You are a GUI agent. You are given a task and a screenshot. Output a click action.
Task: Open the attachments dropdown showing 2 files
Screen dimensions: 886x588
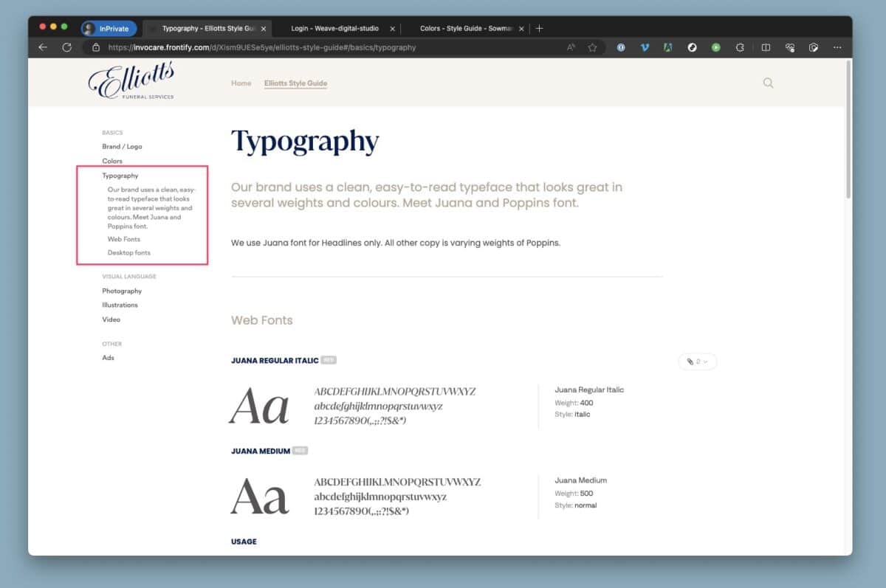pyautogui.click(x=697, y=362)
